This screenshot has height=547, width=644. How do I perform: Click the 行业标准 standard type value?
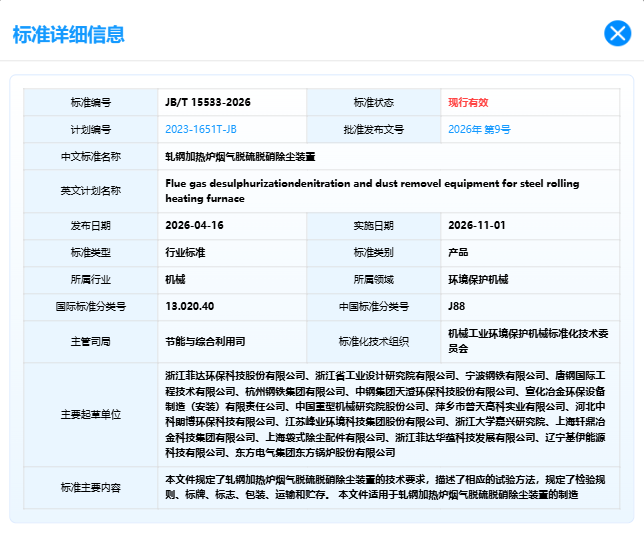tap(185, 253)
